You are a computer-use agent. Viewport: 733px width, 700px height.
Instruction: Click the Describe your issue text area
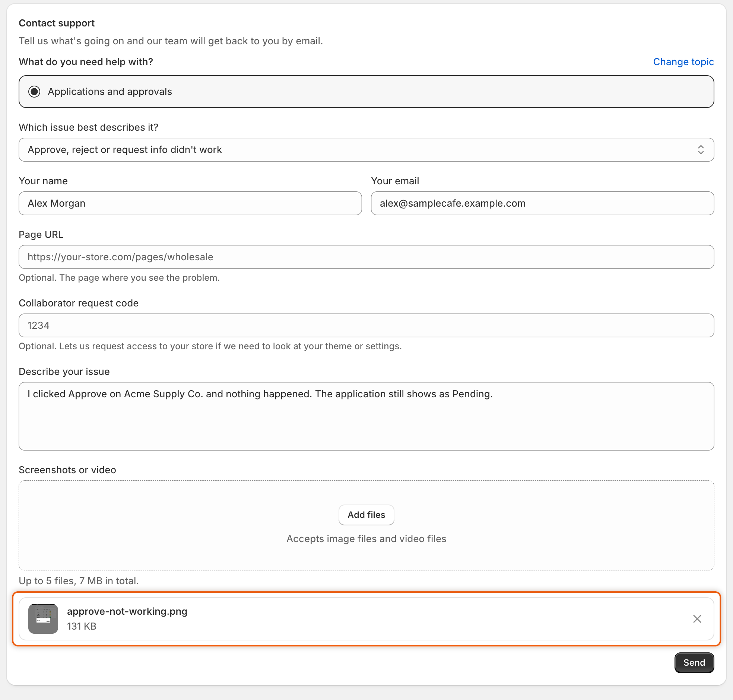point(366,416)
